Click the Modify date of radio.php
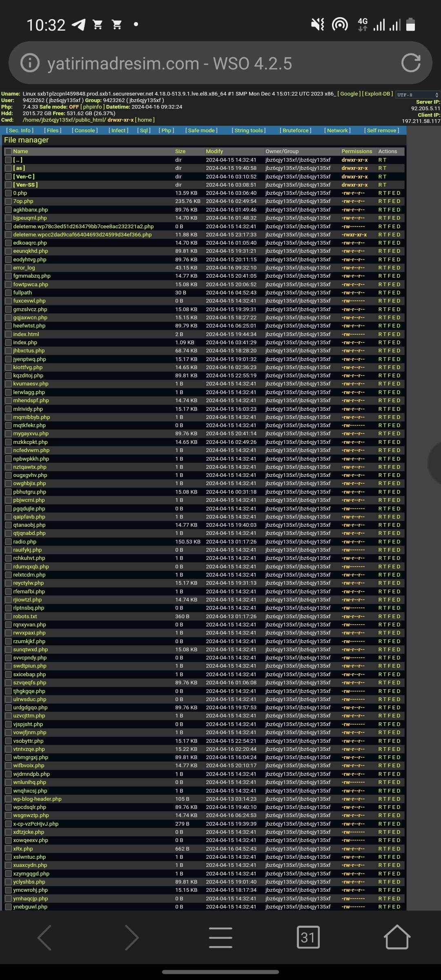This screenshot has width=441, height=980. tap(231, 542)
